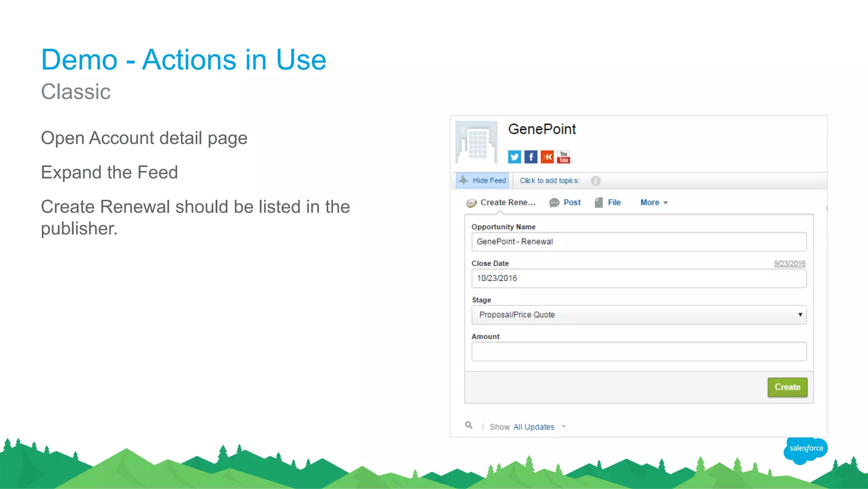This screenshot has height=489, width=868.
Task: Click the green Create button
Action: [787, 387]
